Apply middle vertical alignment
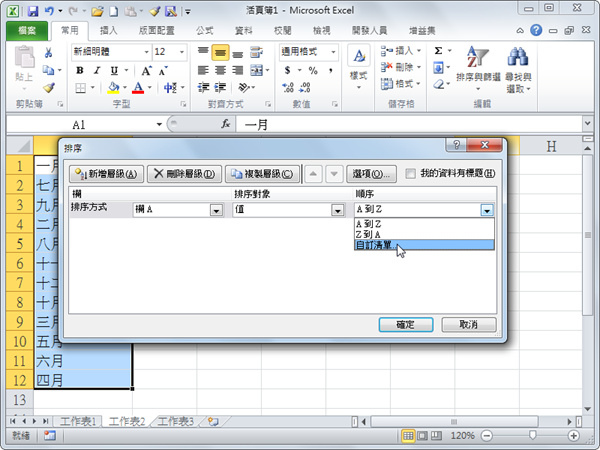Image resolution: width=600 pixels, height=450 pixels. pos(220,52)
